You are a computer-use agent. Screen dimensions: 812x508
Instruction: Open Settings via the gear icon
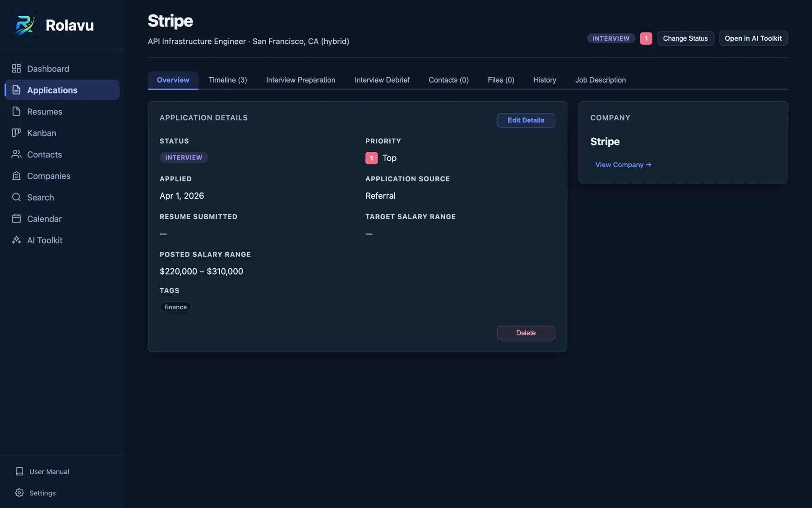coord(19,493)
